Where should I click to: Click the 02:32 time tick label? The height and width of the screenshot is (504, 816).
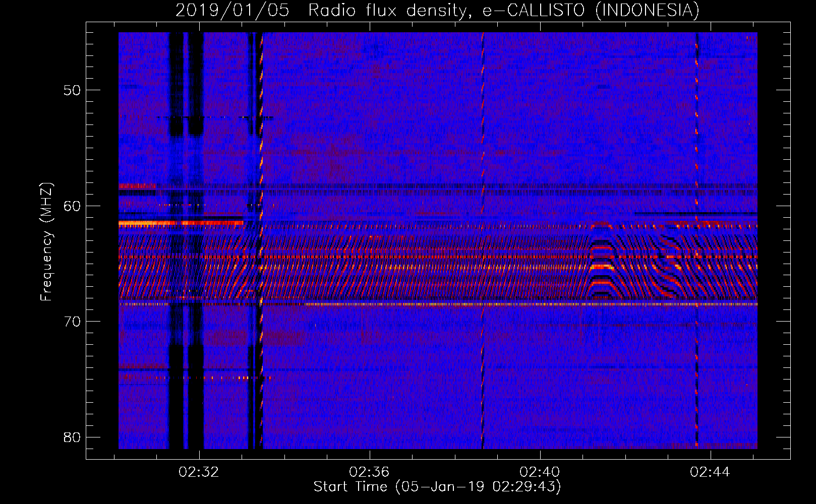click(199, 472)
